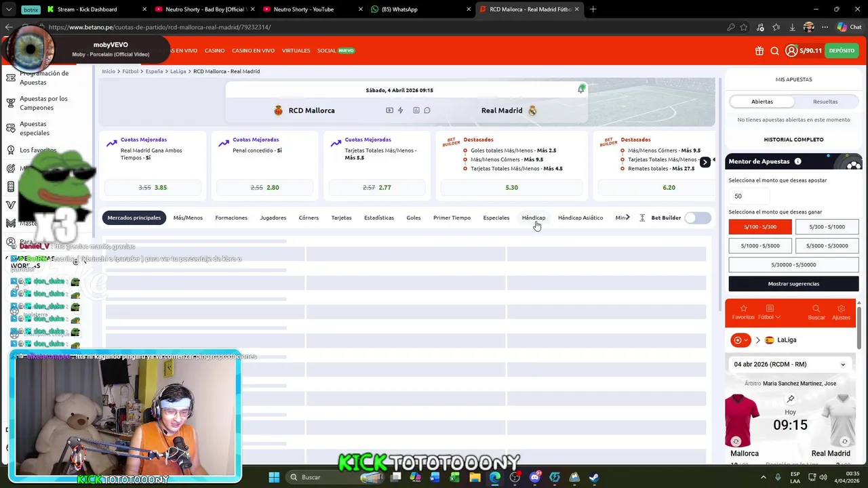Switch to Abiertas bets
The height and width of the screenshot is (488, 868).
click(762, 102)
